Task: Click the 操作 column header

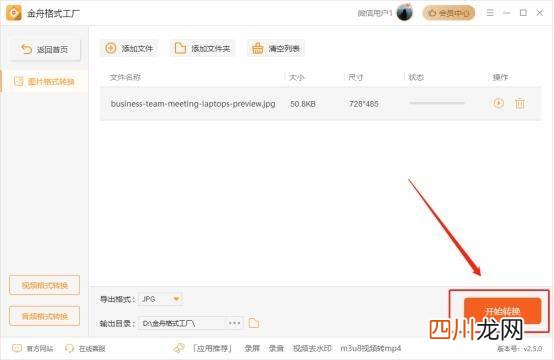Action: [500, 77]
